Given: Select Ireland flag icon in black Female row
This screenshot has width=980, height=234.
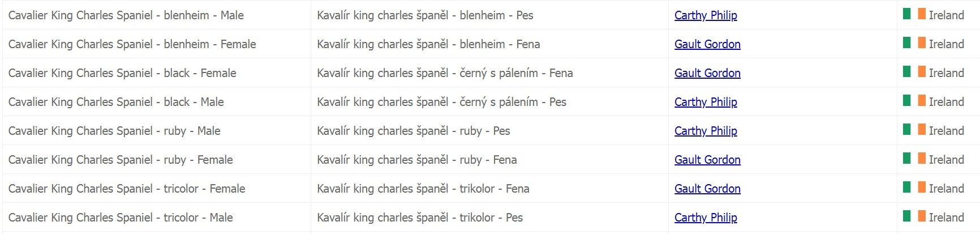Looking at the screenshot, I should [x=914, y=72].
